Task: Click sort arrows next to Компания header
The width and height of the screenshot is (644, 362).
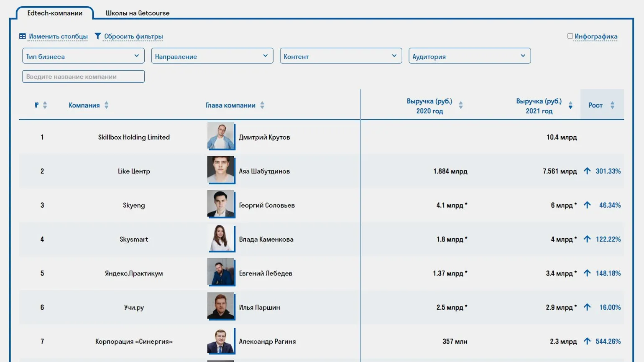Action: click(107, 105)
